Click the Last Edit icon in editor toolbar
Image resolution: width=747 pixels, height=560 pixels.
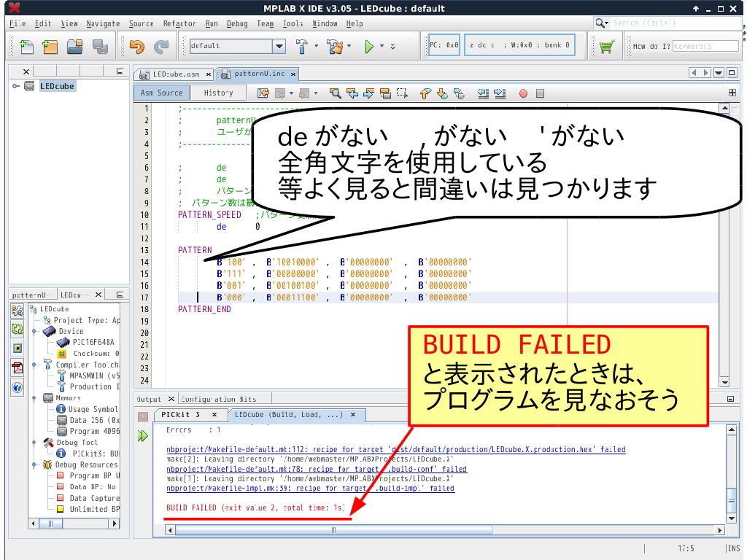[x=263, y=93]
